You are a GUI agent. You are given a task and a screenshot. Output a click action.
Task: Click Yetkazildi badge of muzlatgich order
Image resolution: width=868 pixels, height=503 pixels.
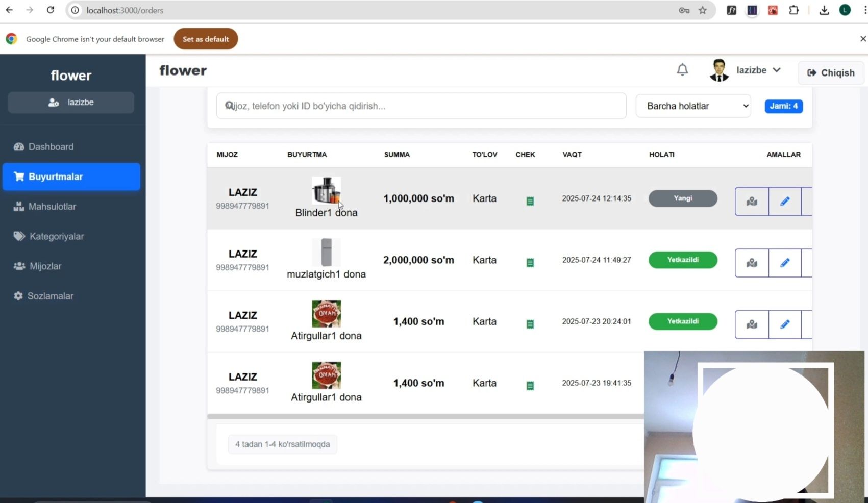click(x=683, y=260)
